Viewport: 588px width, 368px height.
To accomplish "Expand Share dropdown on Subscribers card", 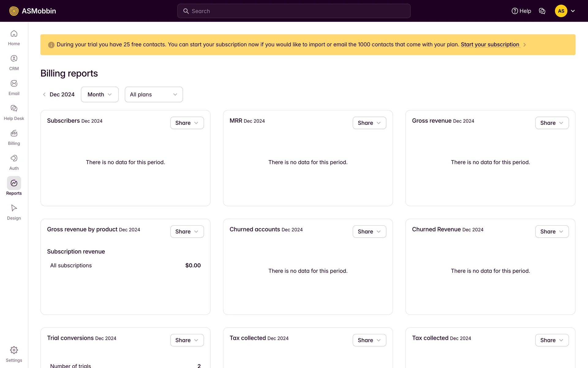I will coord(187,123).
